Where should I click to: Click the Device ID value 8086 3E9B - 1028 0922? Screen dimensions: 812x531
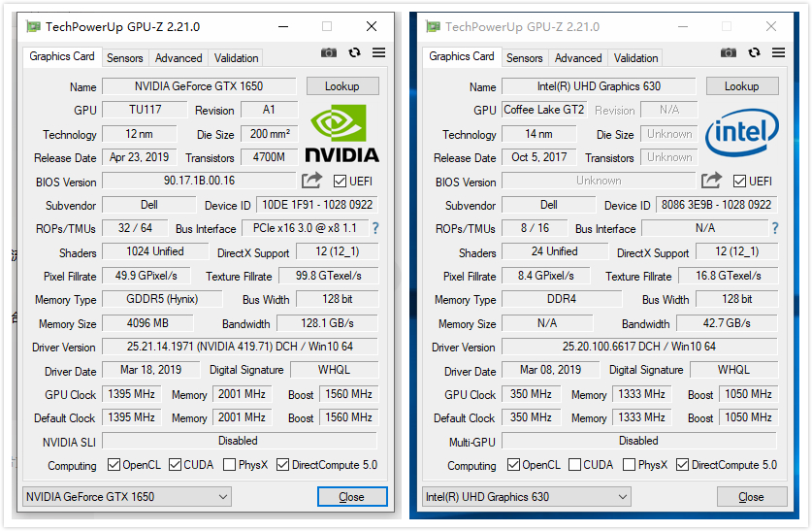(717, 205)
